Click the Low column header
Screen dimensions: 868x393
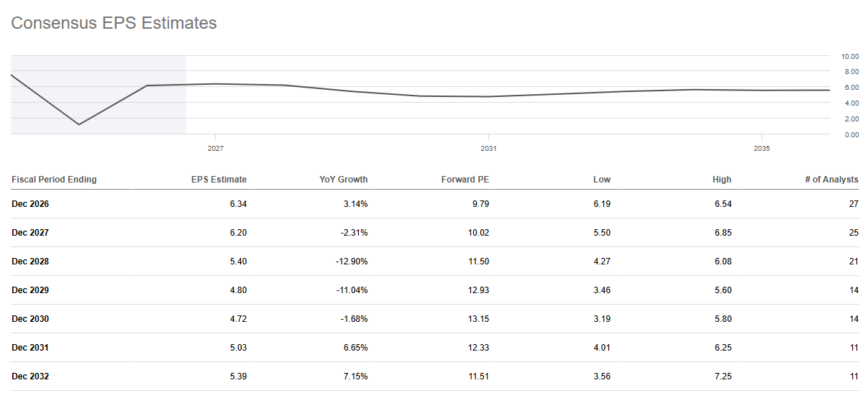pos(602,180)
